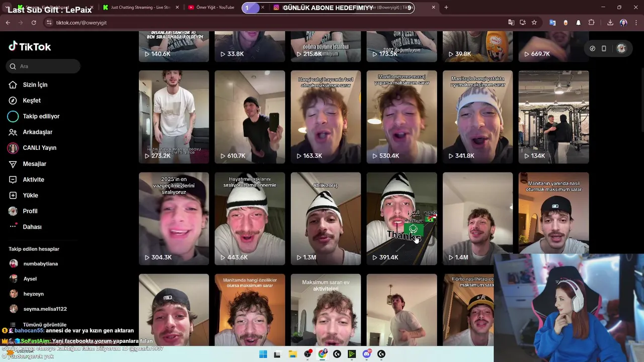Open heyzeyn followed account
Image resolution: width=644 pixels, height=362 pixels.
33,294
